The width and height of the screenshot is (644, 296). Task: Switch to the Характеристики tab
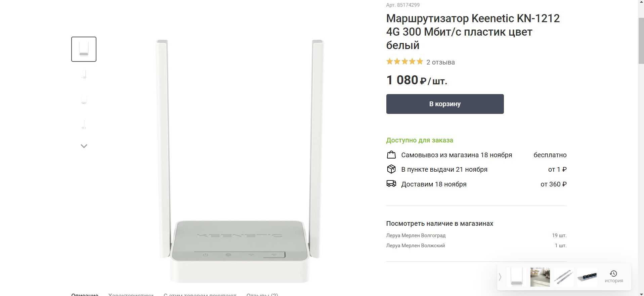[x=131, y=294]
